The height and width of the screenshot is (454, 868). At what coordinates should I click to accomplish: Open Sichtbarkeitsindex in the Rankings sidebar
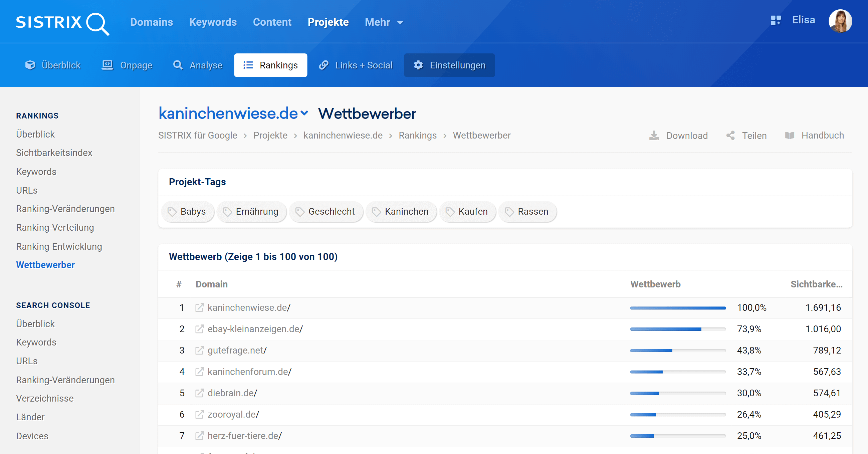tap(54, 153)
